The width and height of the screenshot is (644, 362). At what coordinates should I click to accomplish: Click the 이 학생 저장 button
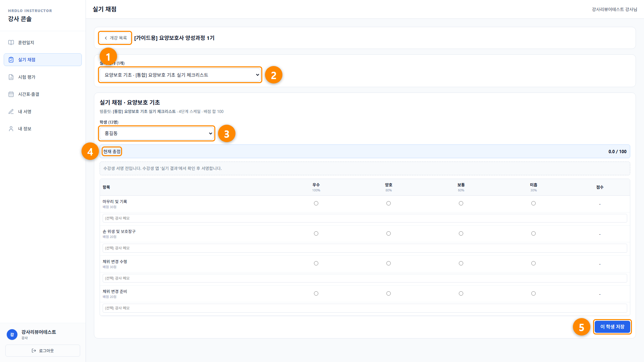click(612, 327)
